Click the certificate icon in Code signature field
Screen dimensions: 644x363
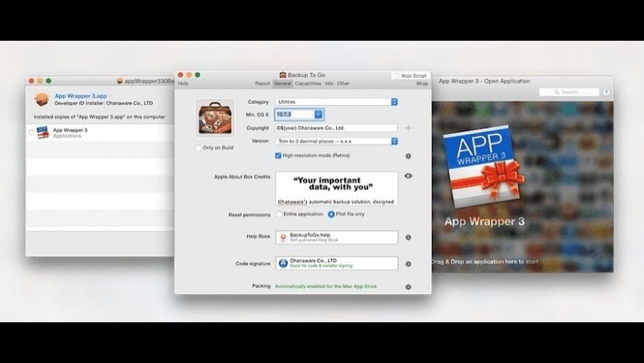[283, 263]
